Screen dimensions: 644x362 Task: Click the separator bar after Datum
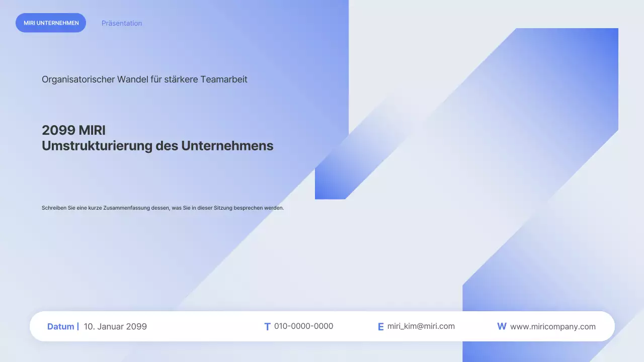[77, 326]
